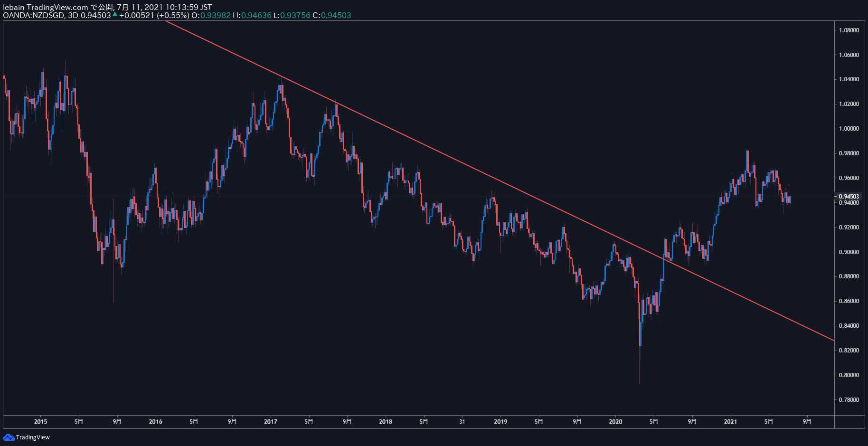Click the 2018 label on time axis
This screenshot has height=446, width=868.
386,421
